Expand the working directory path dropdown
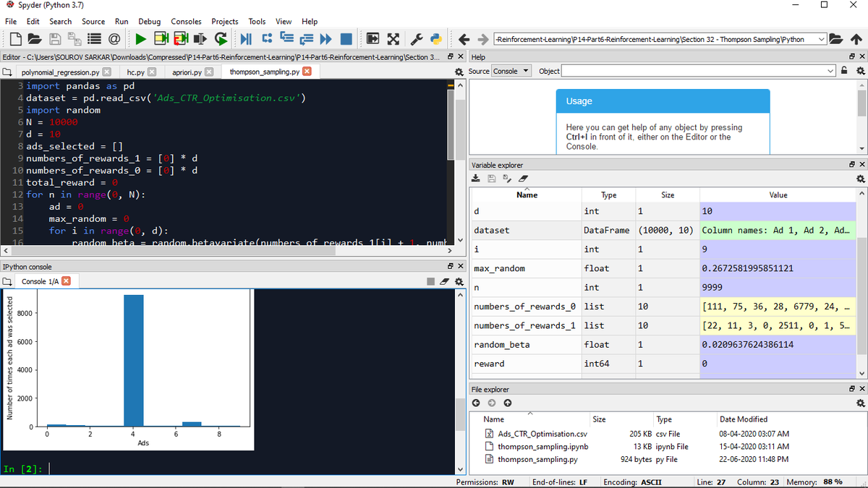The image size is (868, 488). click(821, 39)
